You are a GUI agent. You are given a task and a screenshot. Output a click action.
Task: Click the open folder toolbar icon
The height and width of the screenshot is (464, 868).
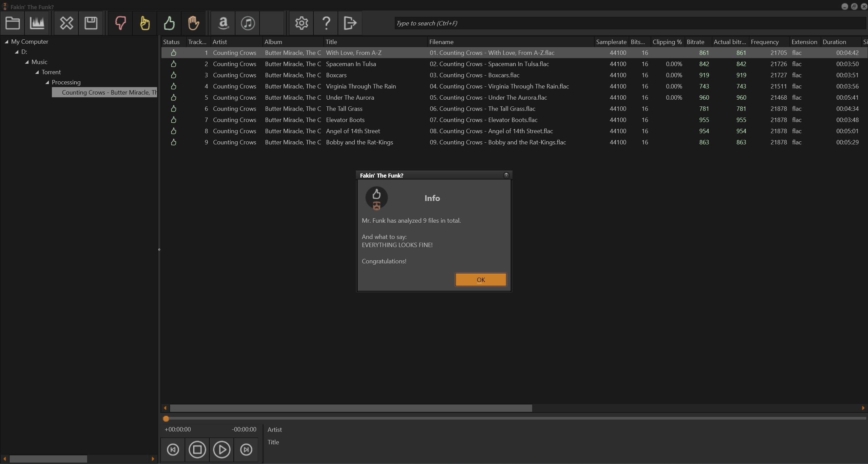[13, 23]
